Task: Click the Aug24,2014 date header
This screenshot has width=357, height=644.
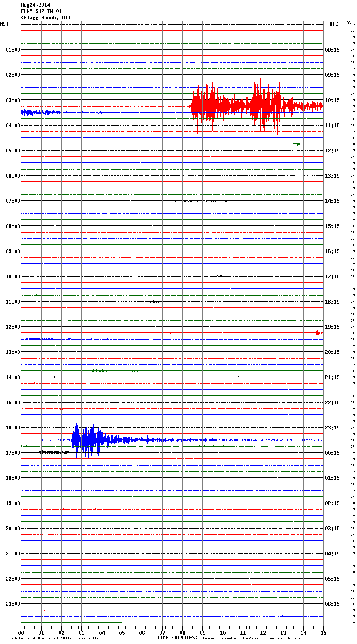Action: tap(35, 5)
